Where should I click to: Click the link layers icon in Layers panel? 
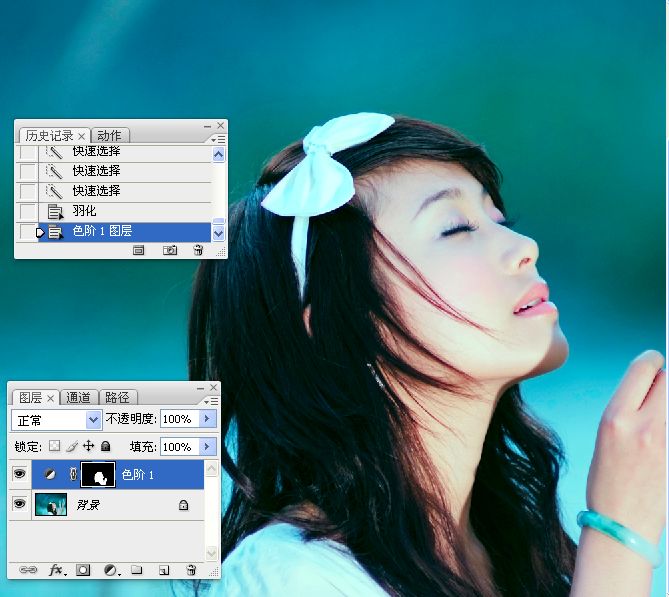pos(27,570)
